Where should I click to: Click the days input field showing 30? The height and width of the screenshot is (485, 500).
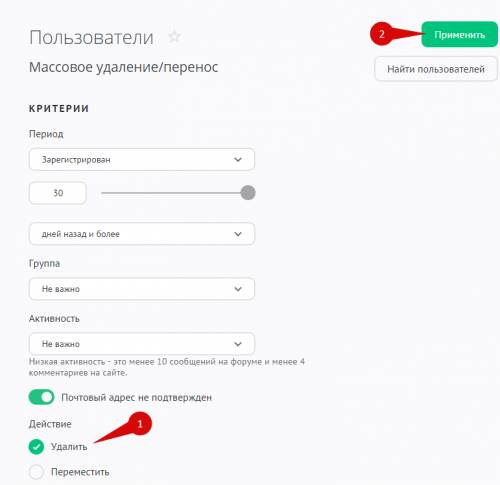(58, 193)
